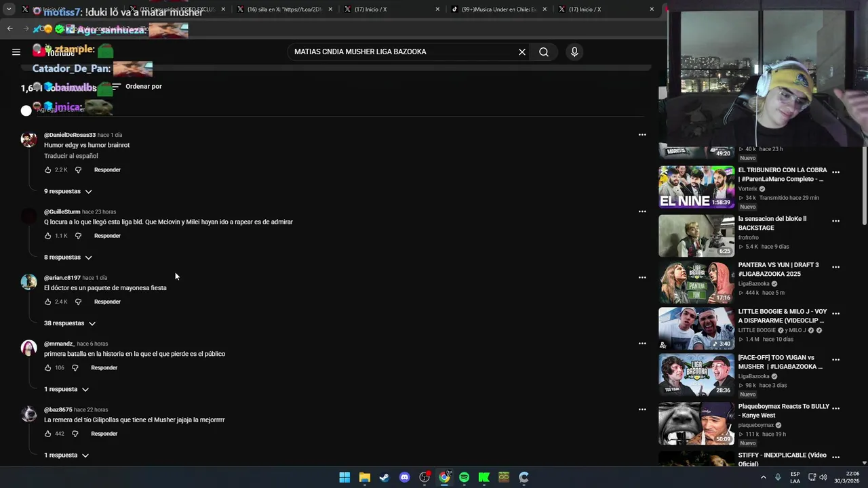Screen dimensions: 868x488
Task: Click Responder on @mrnandz_ comment
Action: (x=104, y=368)
